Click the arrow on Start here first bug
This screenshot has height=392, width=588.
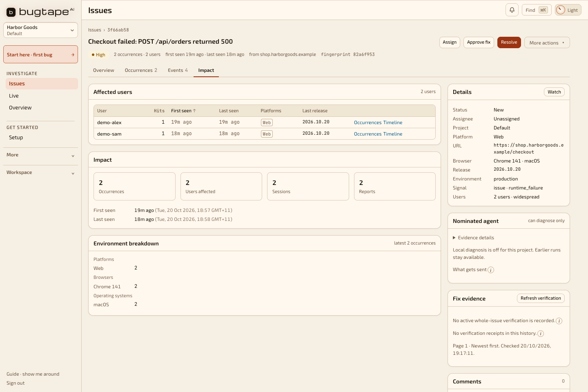coord(73,55)
